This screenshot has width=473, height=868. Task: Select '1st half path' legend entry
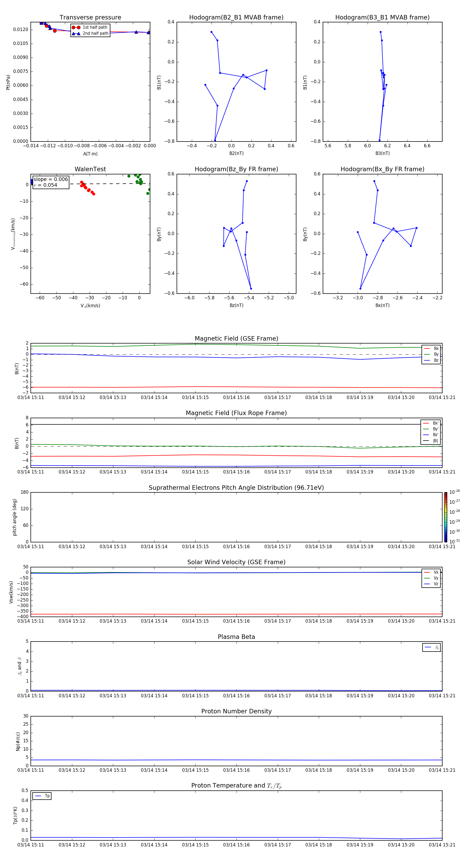[90, 27]
